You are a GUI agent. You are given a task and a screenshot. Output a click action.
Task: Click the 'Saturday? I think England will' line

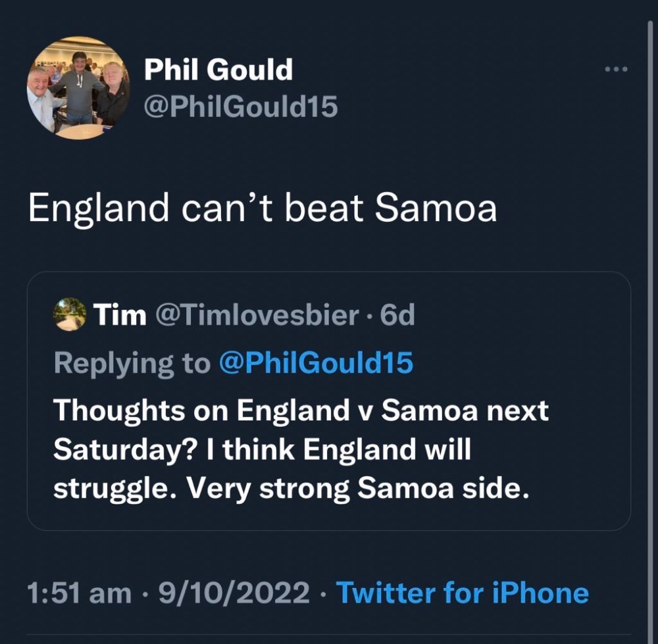point(263,450)
